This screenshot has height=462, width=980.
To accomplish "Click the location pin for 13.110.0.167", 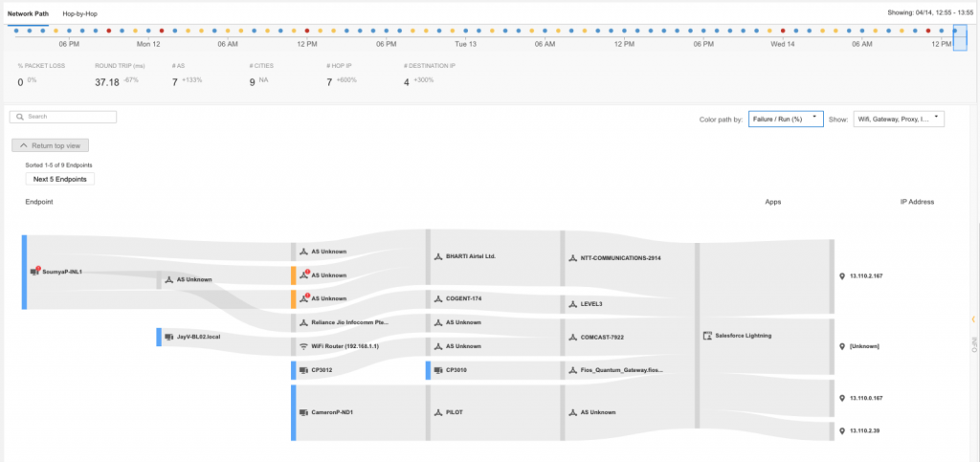I will [842, 398].
